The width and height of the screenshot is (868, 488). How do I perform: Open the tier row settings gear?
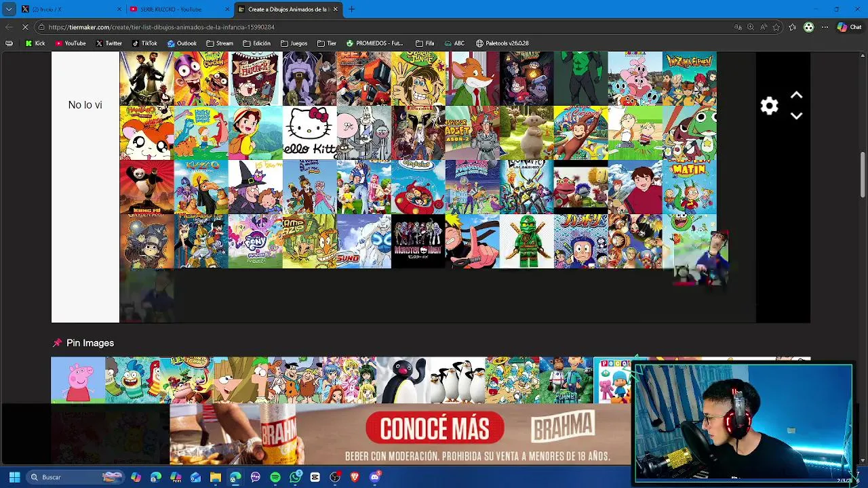coord(769,106)
